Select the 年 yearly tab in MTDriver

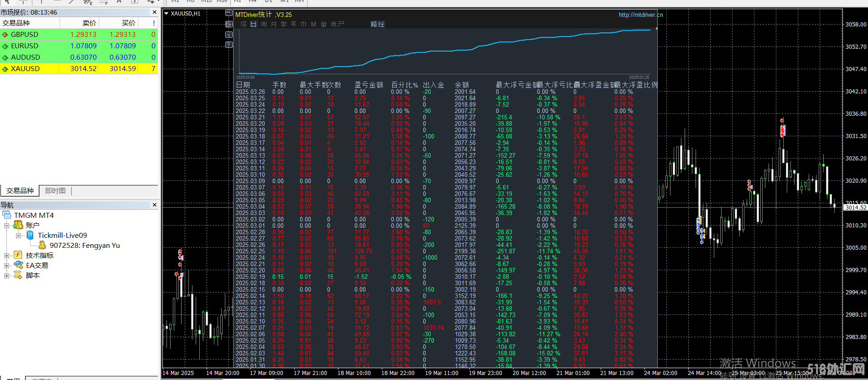294,24
